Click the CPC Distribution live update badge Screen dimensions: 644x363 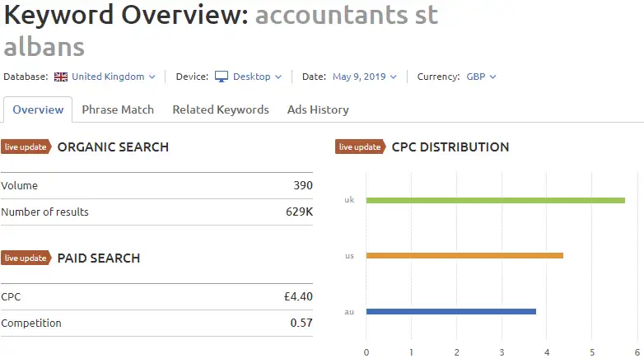pos(360,147)
